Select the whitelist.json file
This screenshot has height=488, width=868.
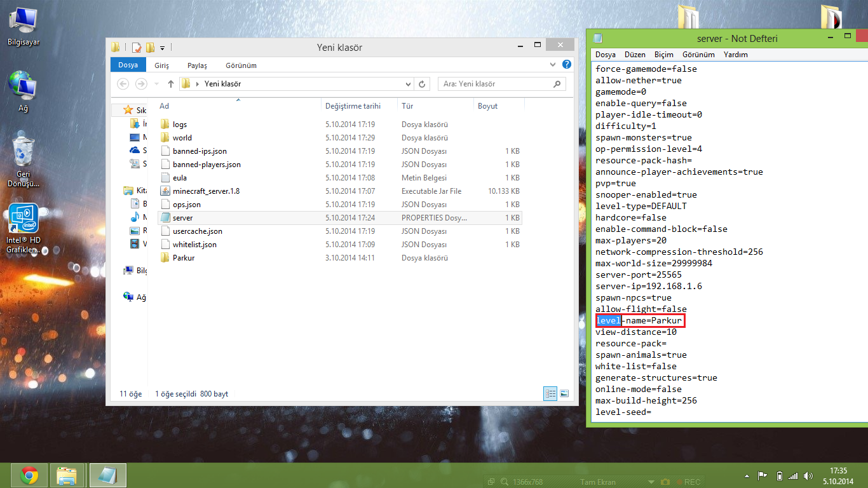[339, 245]
